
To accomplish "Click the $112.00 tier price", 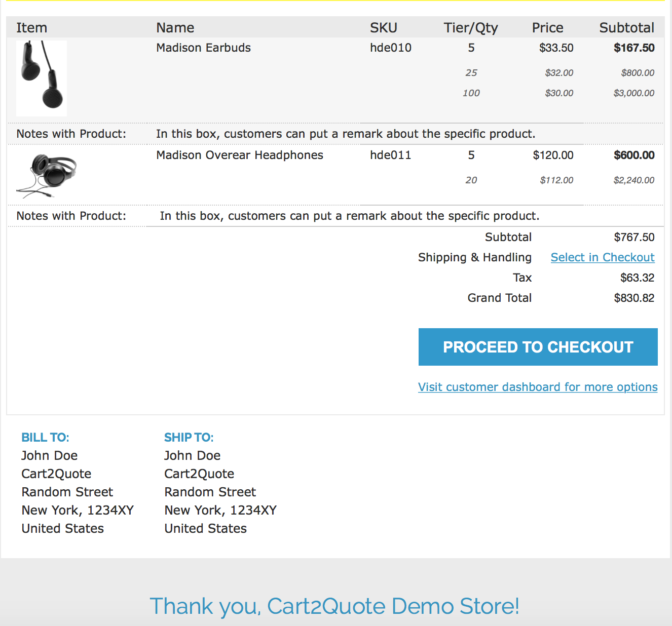I will [x=556, y=180].
